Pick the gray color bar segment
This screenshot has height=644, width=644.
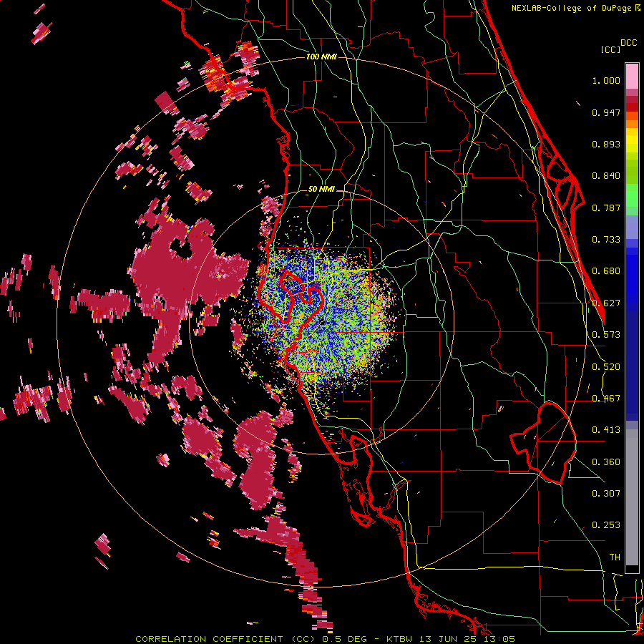[632, 497]
